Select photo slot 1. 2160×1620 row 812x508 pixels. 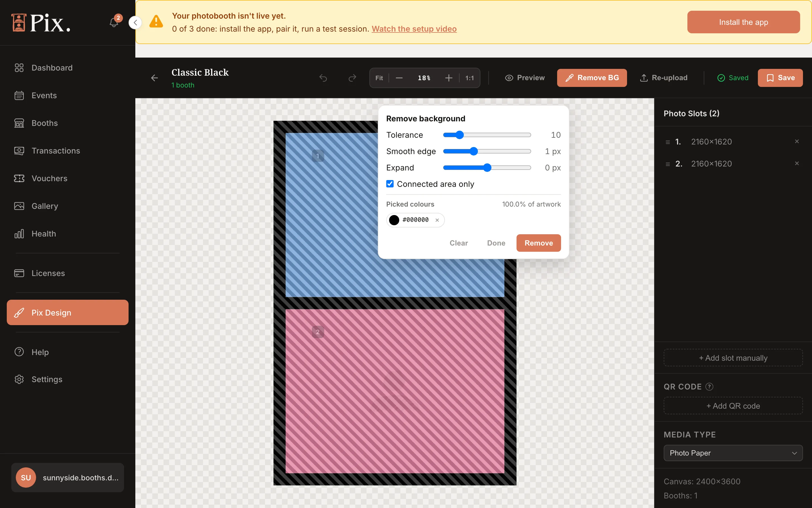pos(733,142)
